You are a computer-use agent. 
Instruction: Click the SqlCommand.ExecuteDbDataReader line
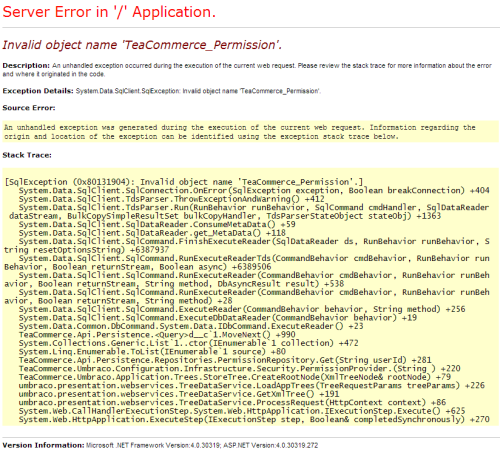(x=218, y=318)
